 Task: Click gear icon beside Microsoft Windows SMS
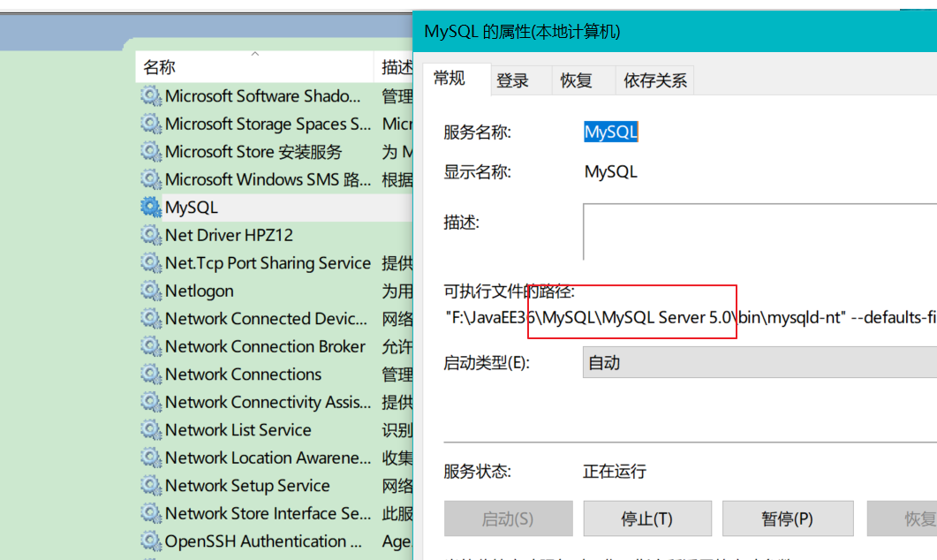click(151, 179)
